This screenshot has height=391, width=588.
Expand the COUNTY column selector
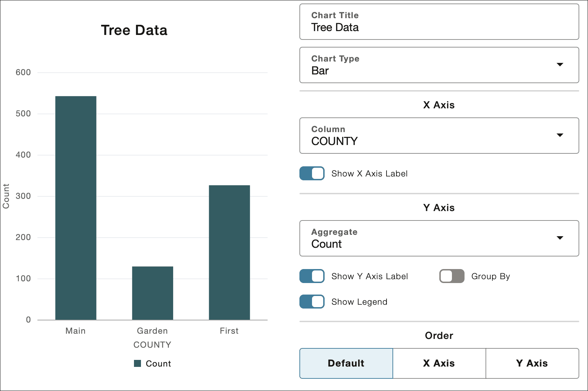pos(440,135)
